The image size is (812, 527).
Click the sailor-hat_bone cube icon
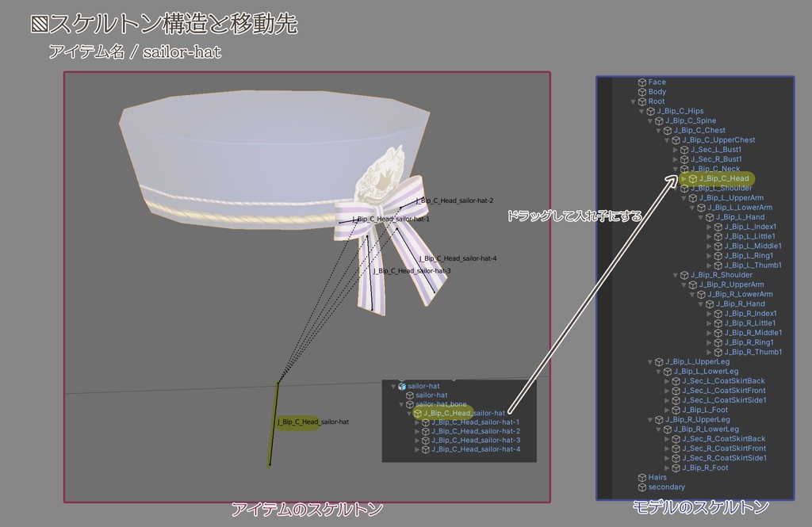click(410, 404)
